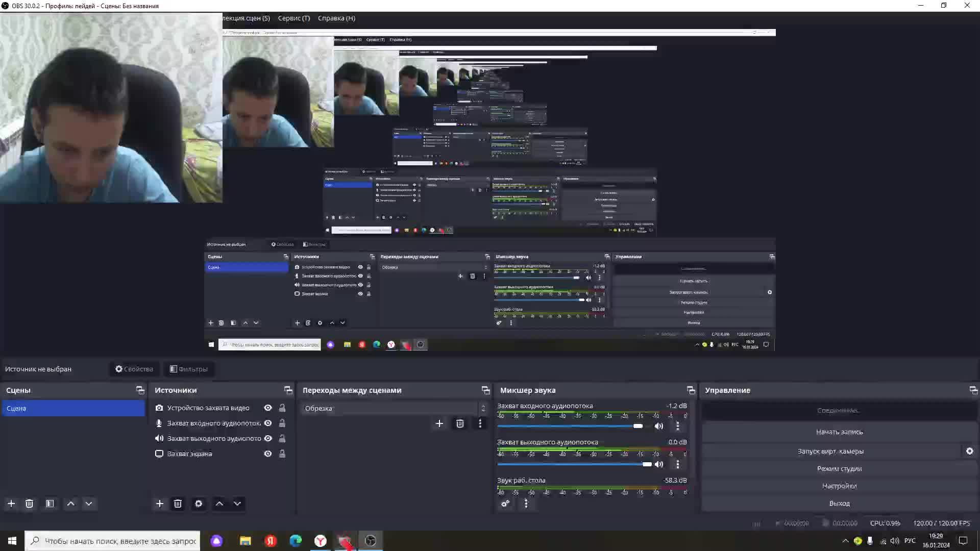
Task: Toggle visibility of Устройство захвата видео
Action: coord(267,408)
